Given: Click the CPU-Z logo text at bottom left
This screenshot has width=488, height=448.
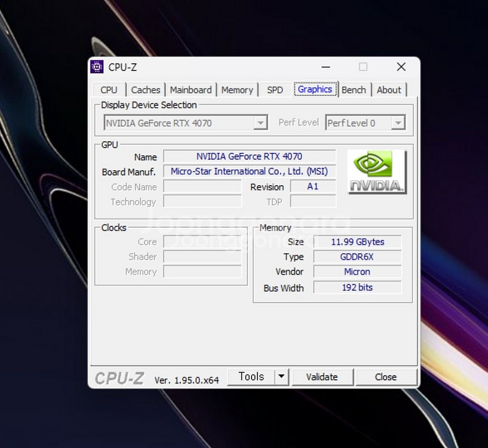Looking at the screenshot, I should [119, 379].
